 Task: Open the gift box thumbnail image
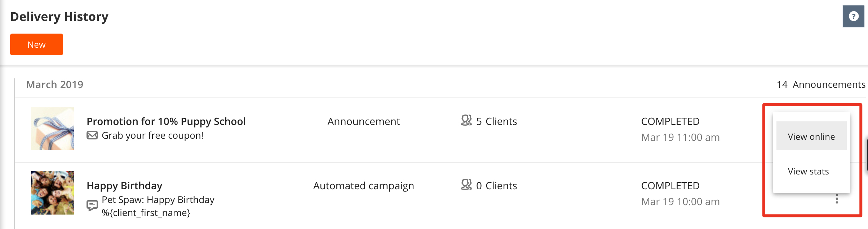(x=53, y=129)
